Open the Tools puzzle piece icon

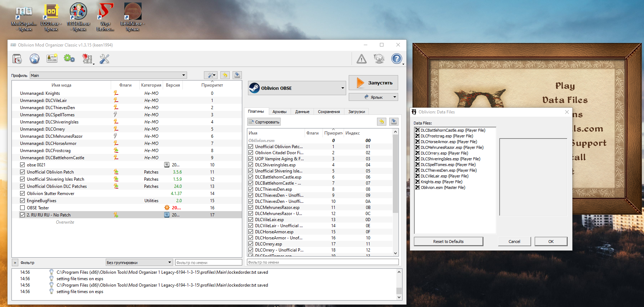click(x=87, y=59)
